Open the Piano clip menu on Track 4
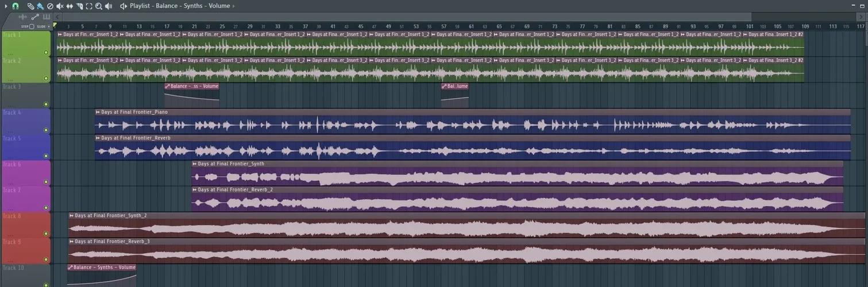 coord(98,113)
